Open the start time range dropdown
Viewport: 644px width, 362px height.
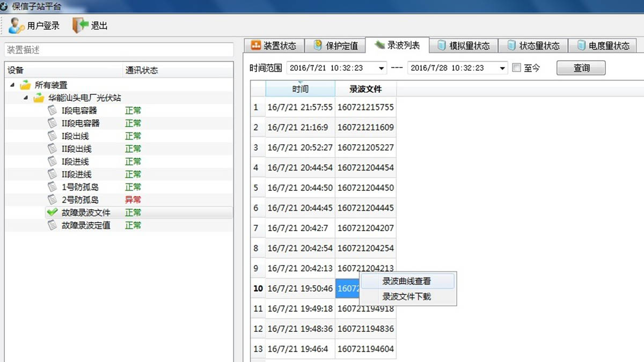coord(382,68)
